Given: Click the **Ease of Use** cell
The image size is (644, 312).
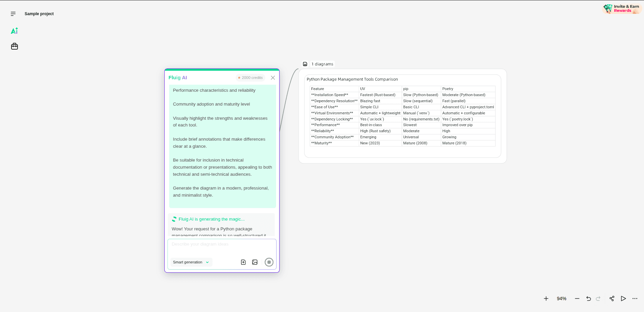Looking at the screenshot, I should (x=334, y=107).
